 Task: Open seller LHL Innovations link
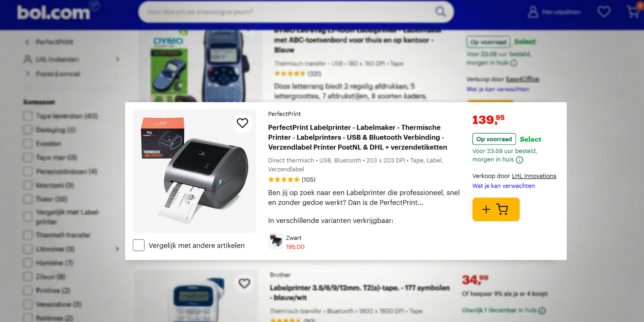[534, 176]
